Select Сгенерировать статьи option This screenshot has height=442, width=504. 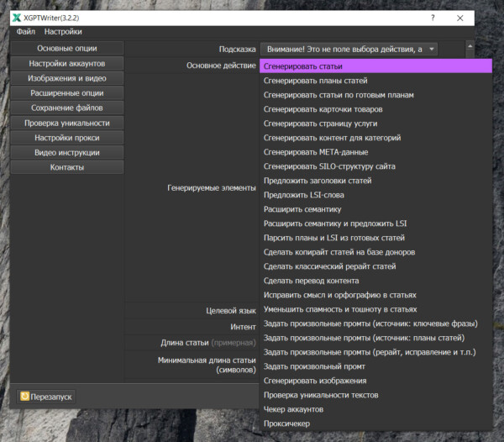pos(375,66)
